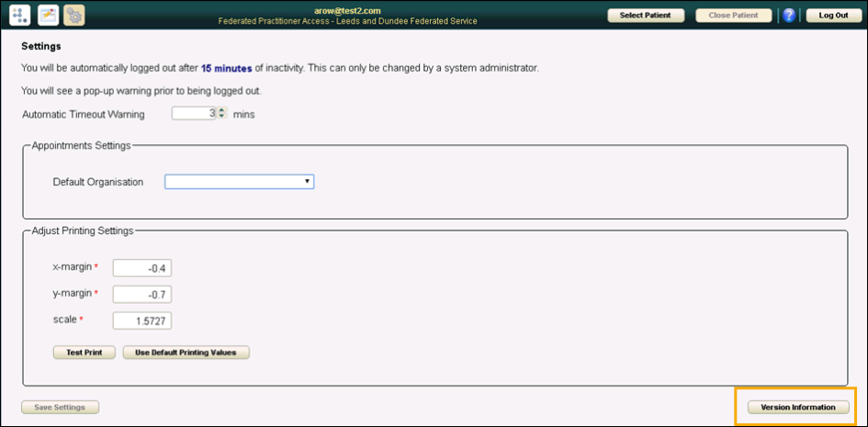Log out using the Log Out button

click(x=834, y=16)
